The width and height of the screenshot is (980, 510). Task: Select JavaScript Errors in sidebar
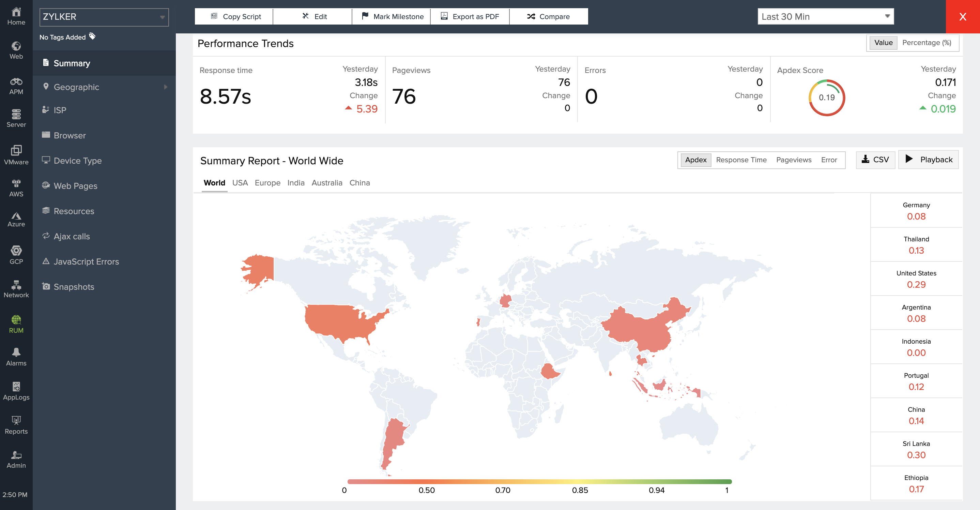point(86,261)
